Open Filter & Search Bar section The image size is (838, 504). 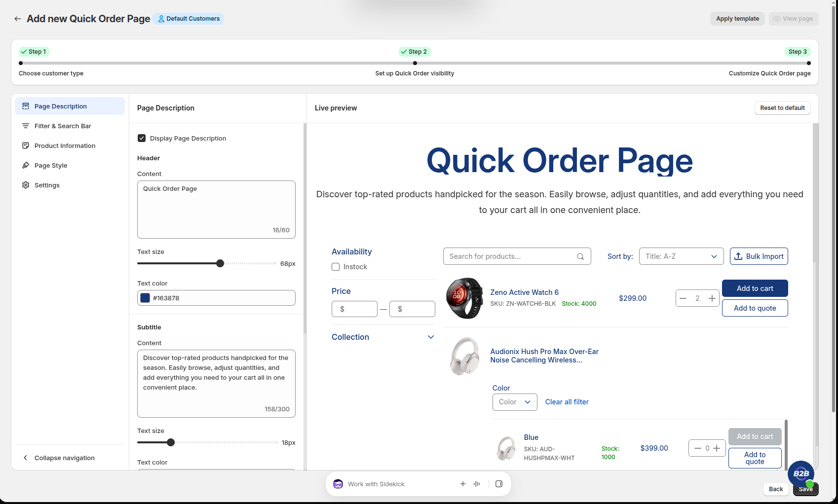[70, 126]
